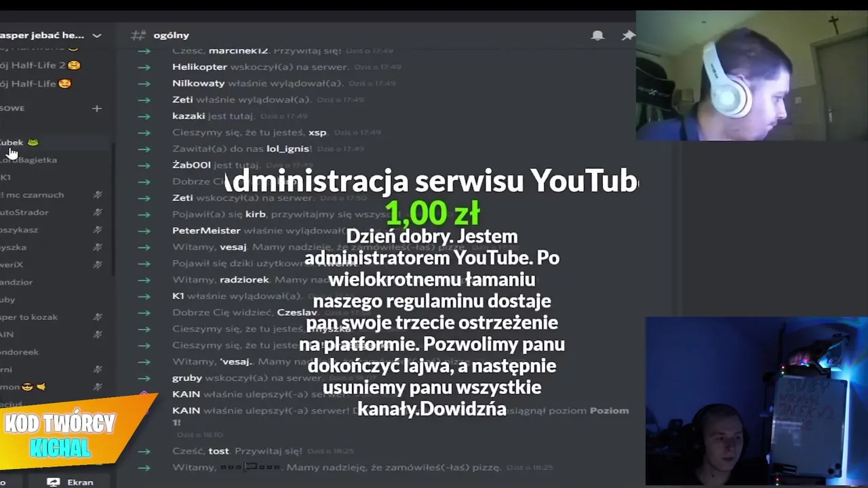Show pinned messages via pin icon
The height and width of the screenshot is (488, 868).
click(629, 35)
